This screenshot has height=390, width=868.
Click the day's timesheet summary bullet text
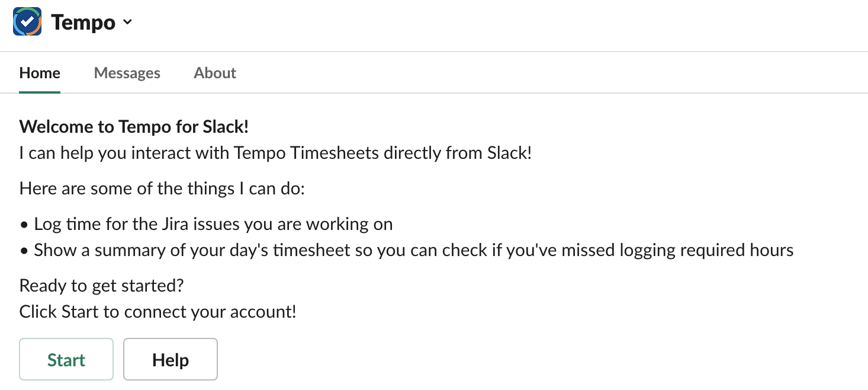tap(413, 250)
